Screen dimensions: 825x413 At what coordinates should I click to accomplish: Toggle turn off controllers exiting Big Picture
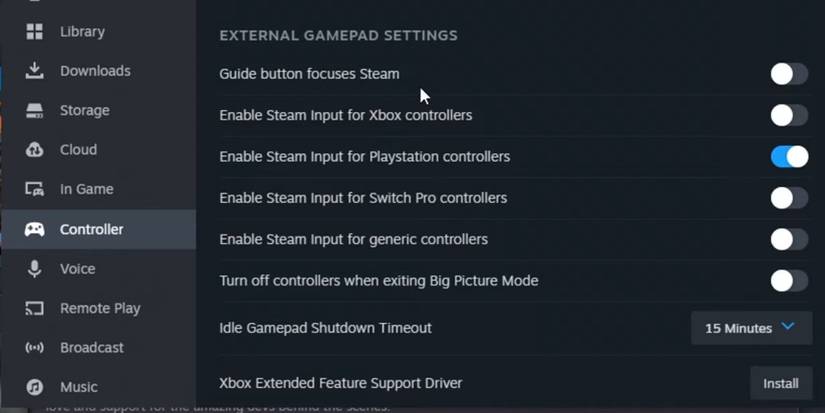point(789,281)
